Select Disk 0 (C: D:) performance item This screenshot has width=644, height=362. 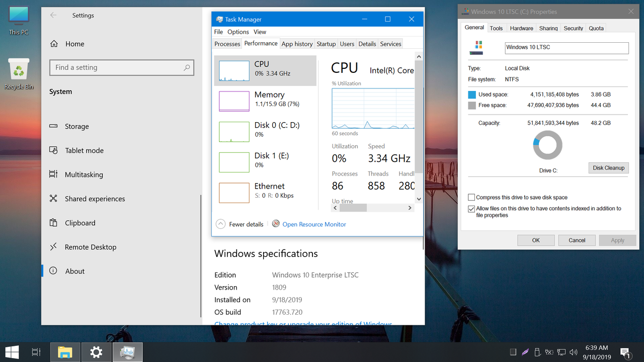click(266, 132)
